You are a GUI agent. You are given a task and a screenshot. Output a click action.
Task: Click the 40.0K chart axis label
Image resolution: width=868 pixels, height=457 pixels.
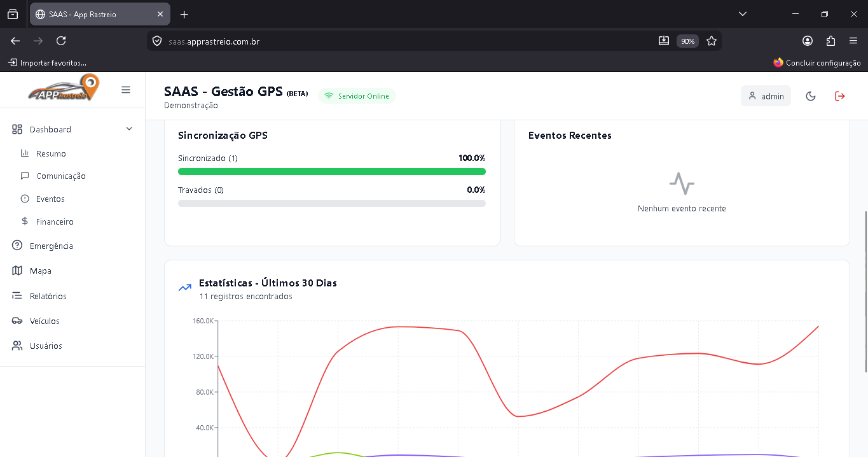(x=205, y=428)
